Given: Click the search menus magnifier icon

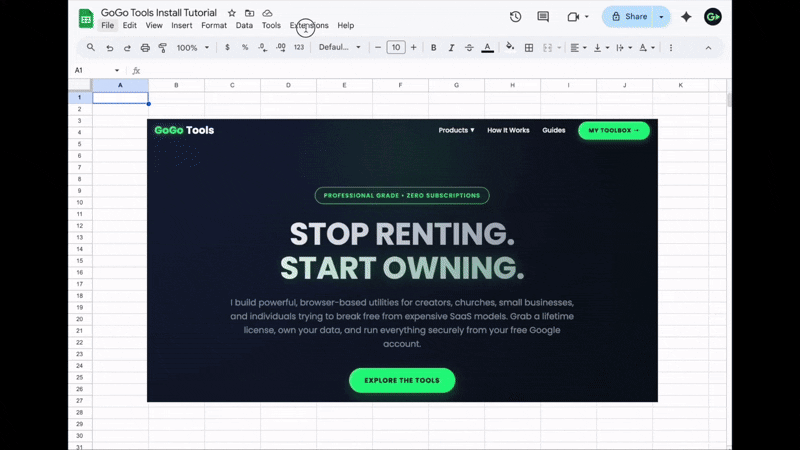Looking at the screenshot, I should 91,47.
